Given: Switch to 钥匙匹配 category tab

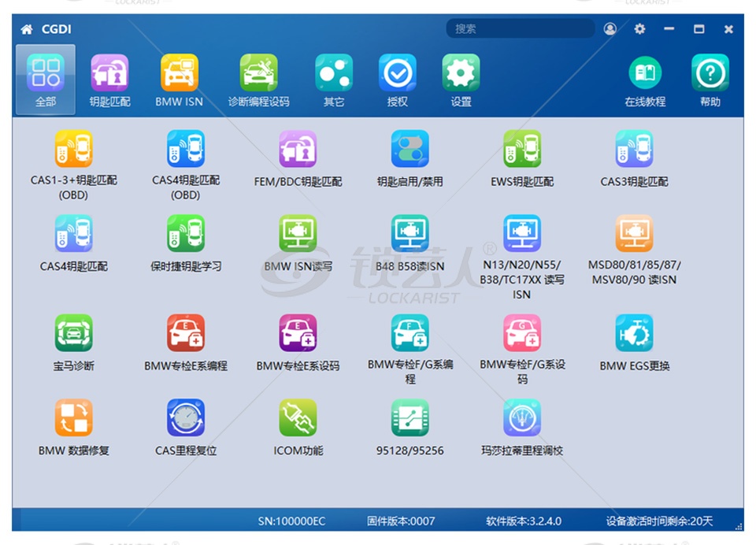Looking at the screenshot, I should point(109,80).
